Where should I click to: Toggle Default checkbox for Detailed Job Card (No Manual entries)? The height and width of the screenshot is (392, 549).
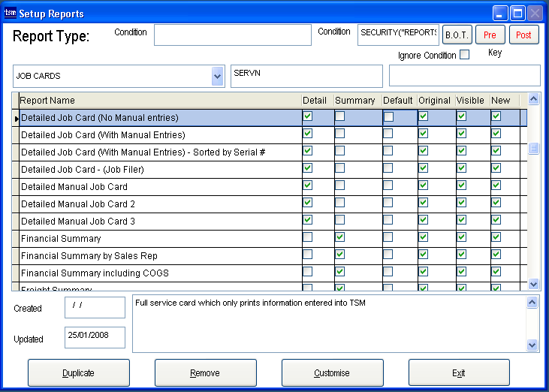(388, 117)
